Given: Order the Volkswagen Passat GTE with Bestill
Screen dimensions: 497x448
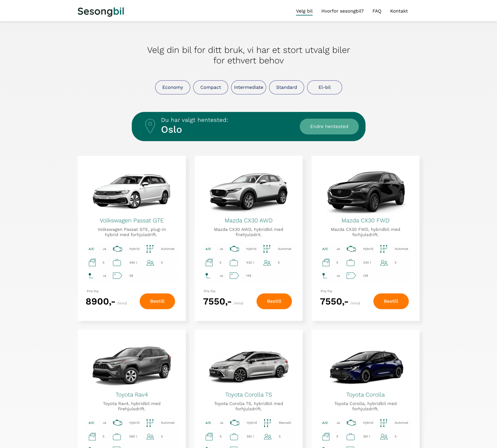Looking at the screenshot, I should click(x=157, y=301).
